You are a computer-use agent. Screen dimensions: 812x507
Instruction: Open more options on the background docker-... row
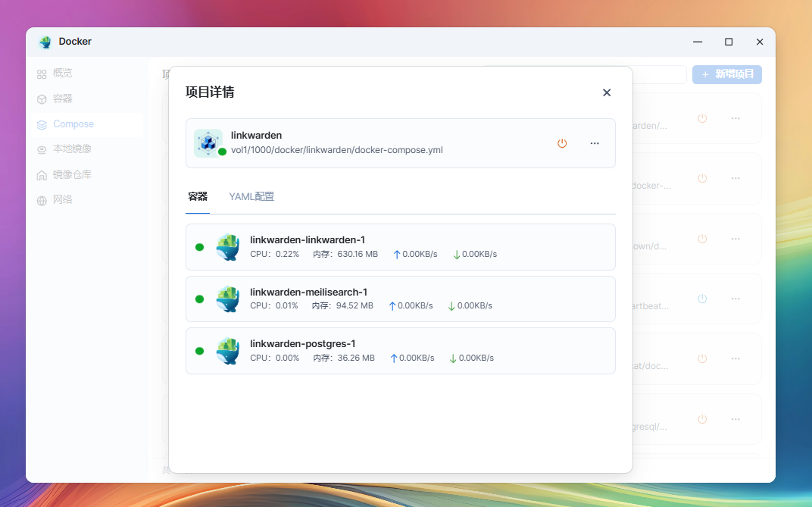coord(735,178)
